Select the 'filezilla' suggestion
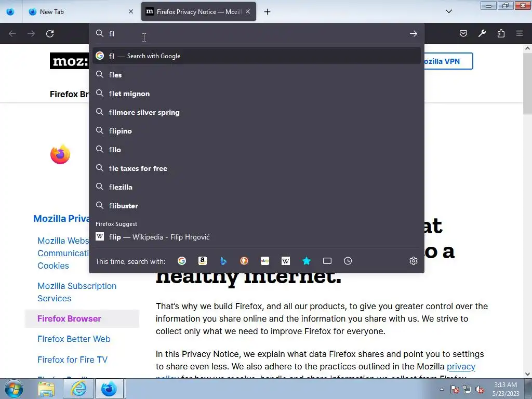 (x=257, y=187)
